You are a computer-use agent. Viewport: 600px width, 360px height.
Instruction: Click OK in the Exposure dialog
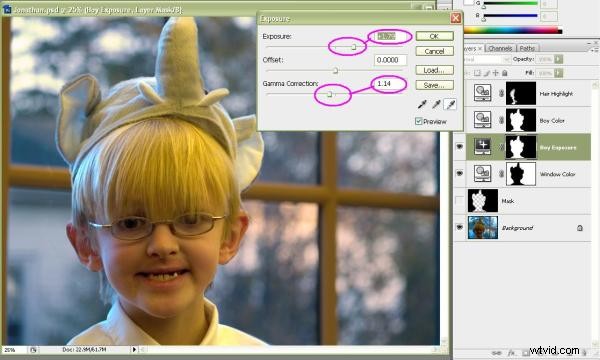tap(434, 36)
